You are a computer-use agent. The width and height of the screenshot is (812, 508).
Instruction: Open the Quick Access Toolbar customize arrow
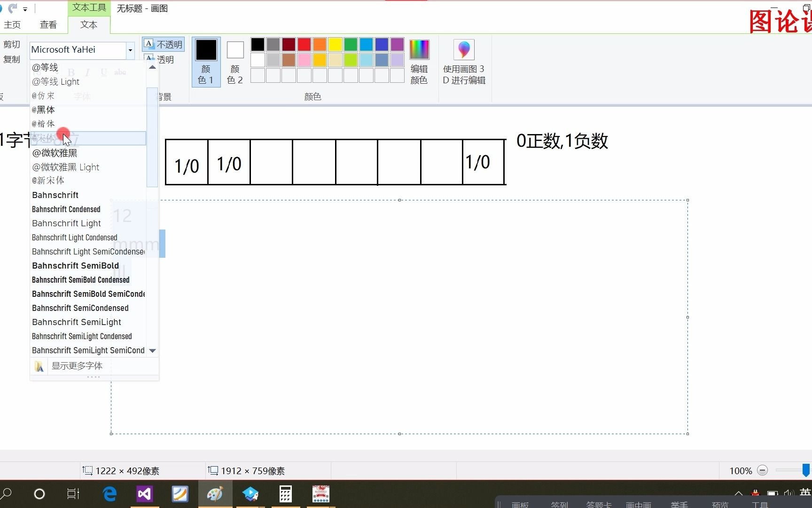click(x=26, y=8)
